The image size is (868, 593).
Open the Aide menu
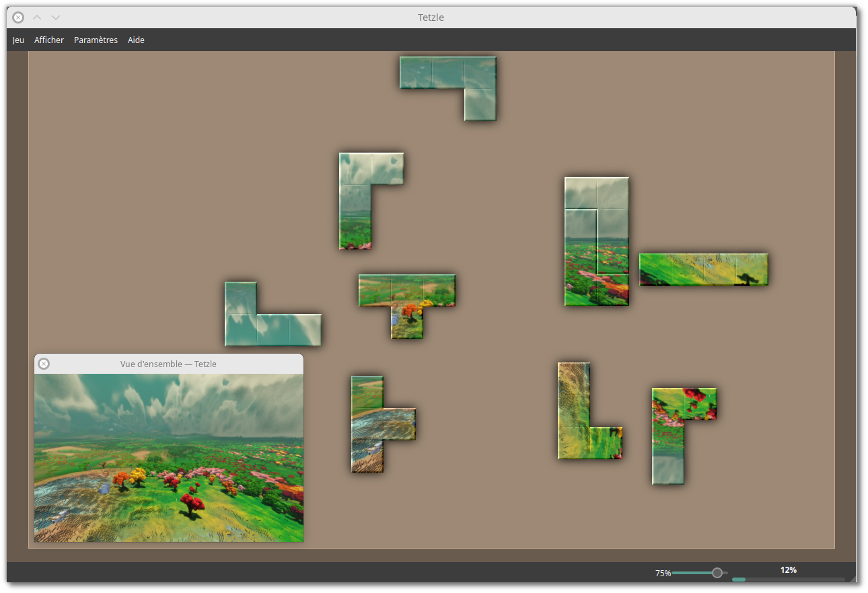pos(136,40)
